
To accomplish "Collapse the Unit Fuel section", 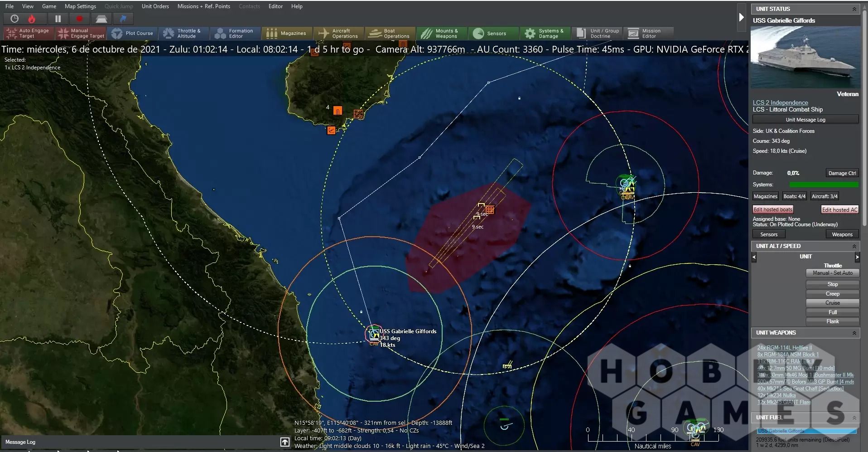I will point(854,418).
